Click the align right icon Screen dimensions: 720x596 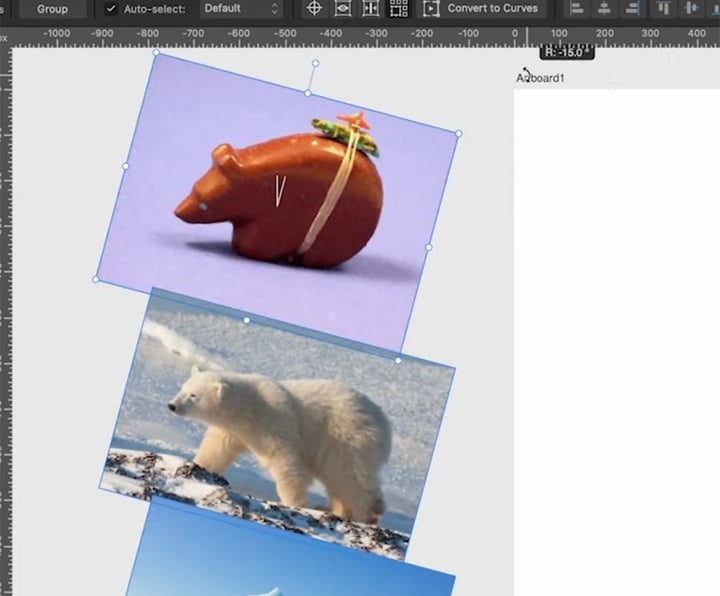point(631,9)
